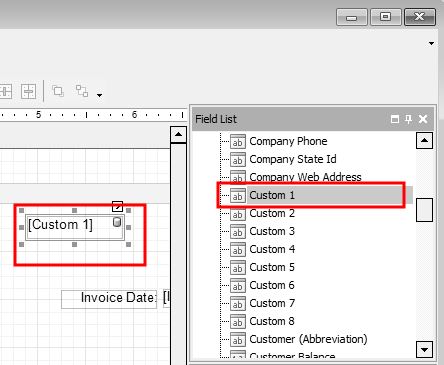Click the center vertically layout toolbar icon
The image size is (444, 365).
6,91
